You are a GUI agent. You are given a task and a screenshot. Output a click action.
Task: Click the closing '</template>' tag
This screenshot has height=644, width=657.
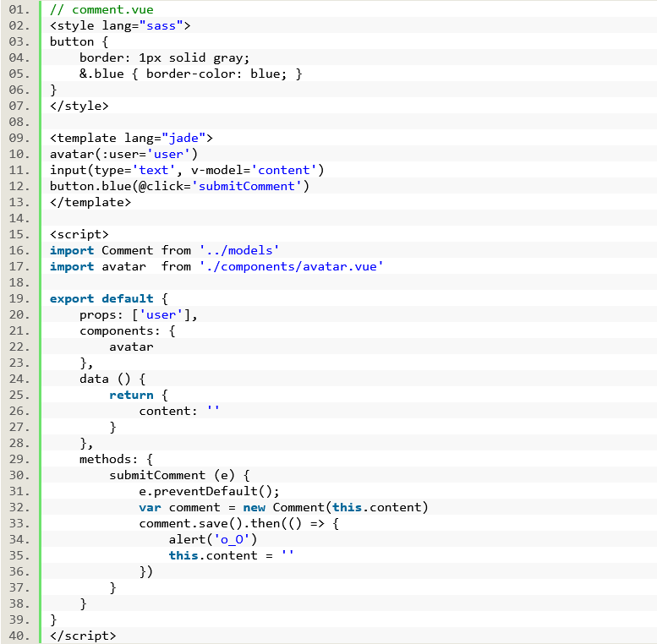(x=90, y=202)
